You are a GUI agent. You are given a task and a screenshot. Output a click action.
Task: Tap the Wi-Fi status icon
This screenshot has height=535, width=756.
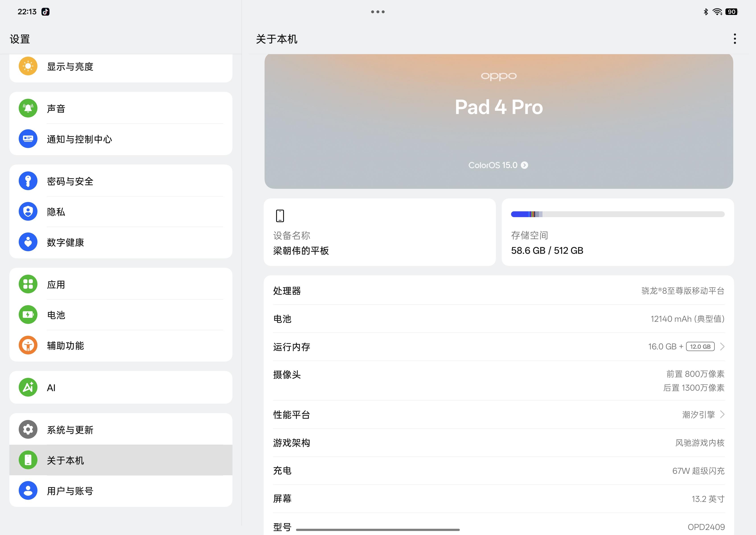(717, 12)
